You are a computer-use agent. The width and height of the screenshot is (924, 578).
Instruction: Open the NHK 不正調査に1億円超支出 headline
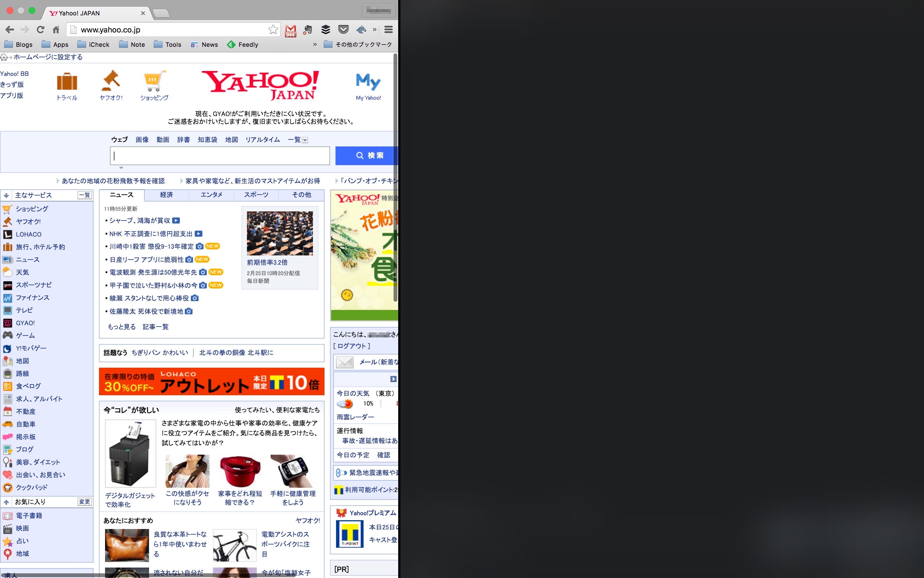pyautogui.click(x=151, y=234)
